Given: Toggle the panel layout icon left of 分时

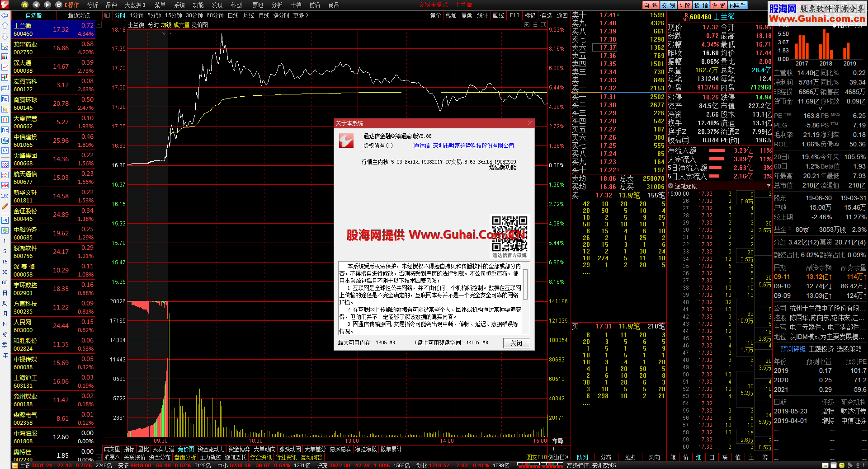Looking at the screenshot, I should click(107, 15).
